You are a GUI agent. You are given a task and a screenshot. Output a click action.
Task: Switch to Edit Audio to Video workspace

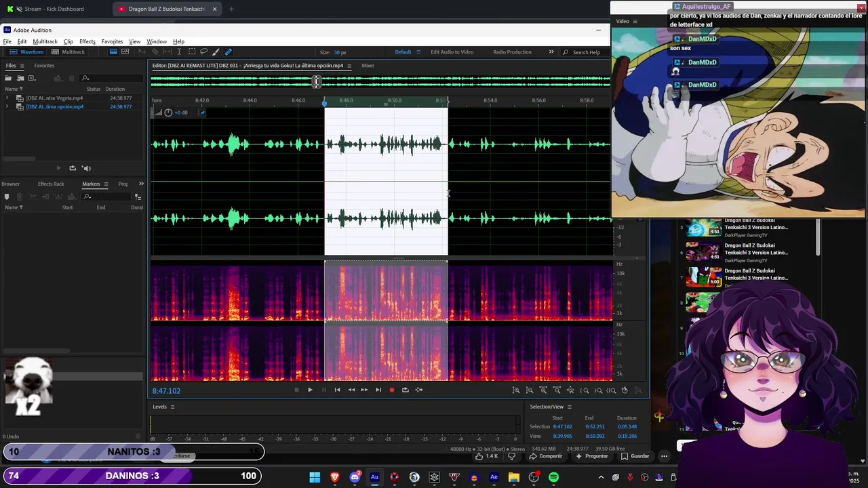click(452, 52)
